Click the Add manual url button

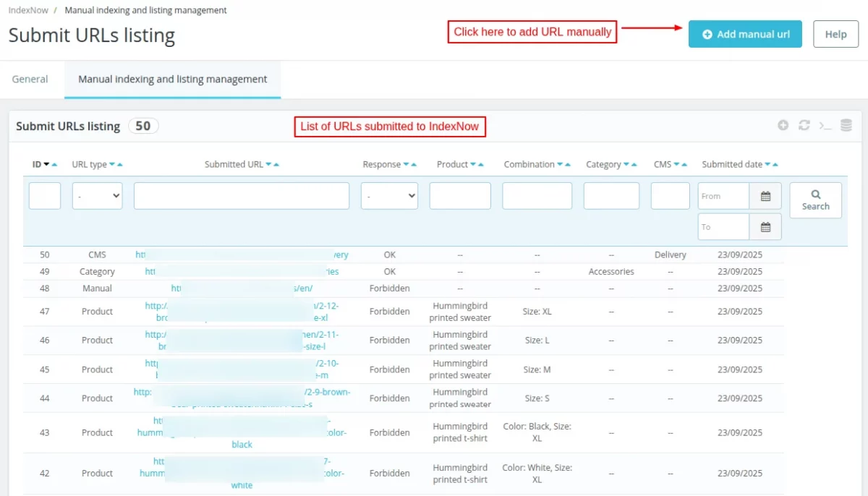pos(745,34)
